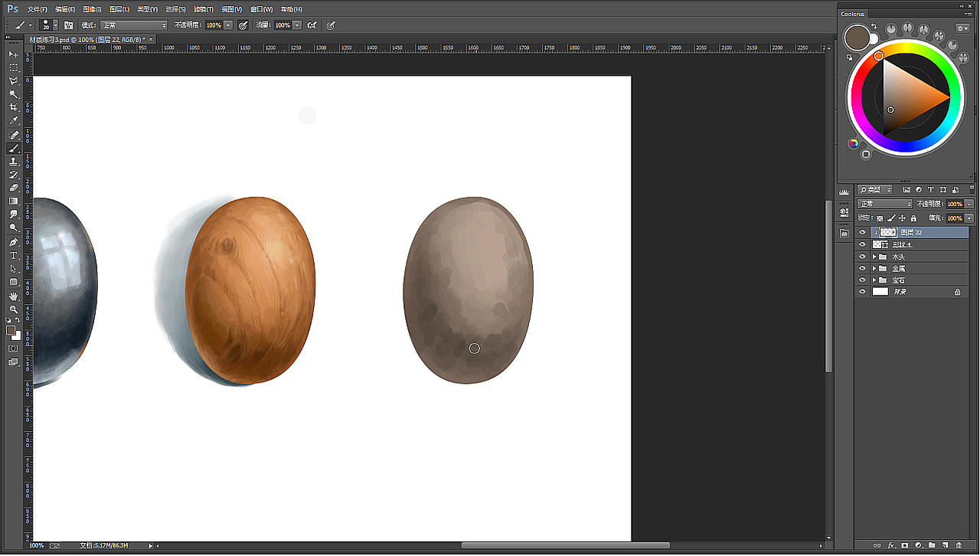Select the Gradient tool
This screenshot has height=556, width=980.
point(13,201)
